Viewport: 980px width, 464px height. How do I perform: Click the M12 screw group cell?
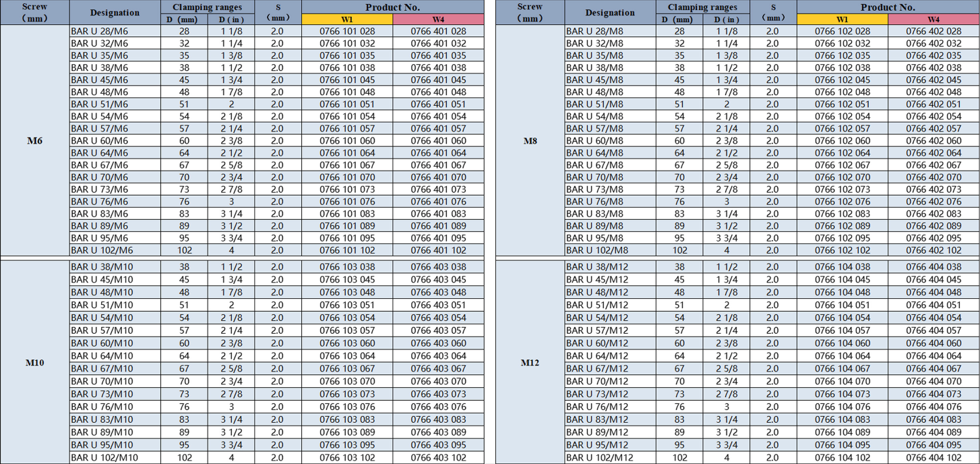pos(530,363)
